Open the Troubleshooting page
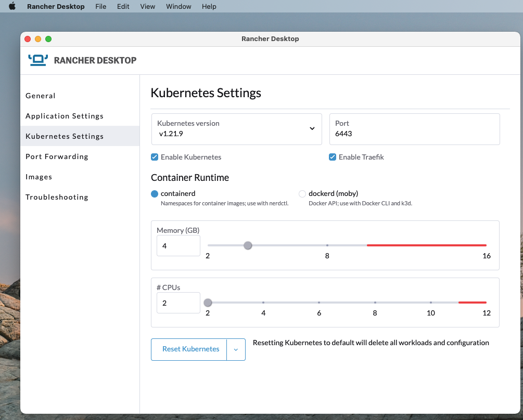This screenshot has width=523, height=420. tap(80, 197)
